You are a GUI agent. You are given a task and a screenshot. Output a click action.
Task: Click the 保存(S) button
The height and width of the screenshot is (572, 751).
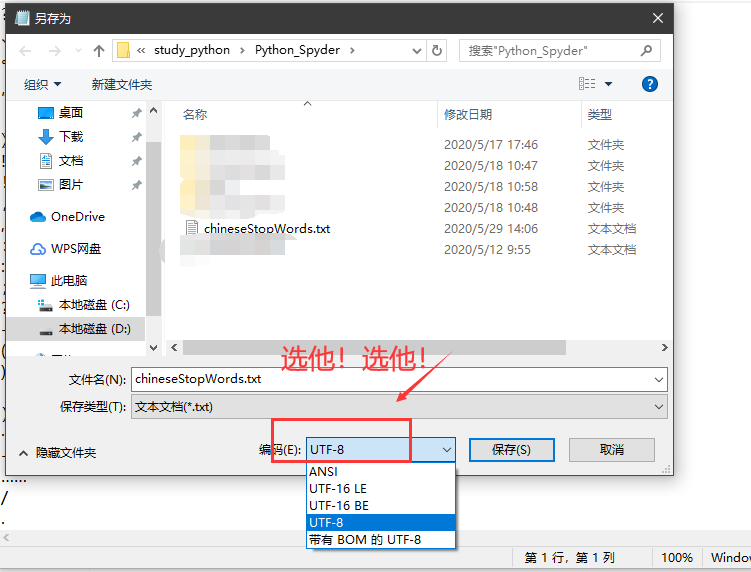(x=512, y=450)
